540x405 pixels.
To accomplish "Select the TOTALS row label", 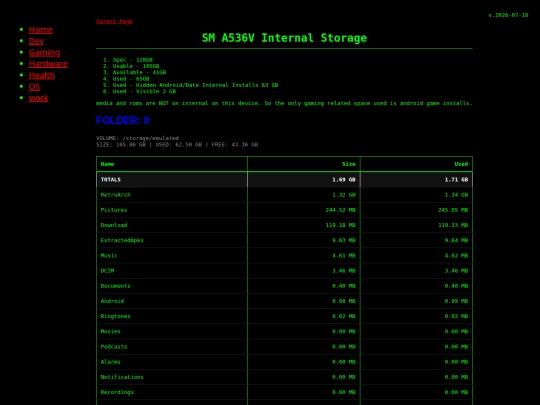I will point(111,179).
